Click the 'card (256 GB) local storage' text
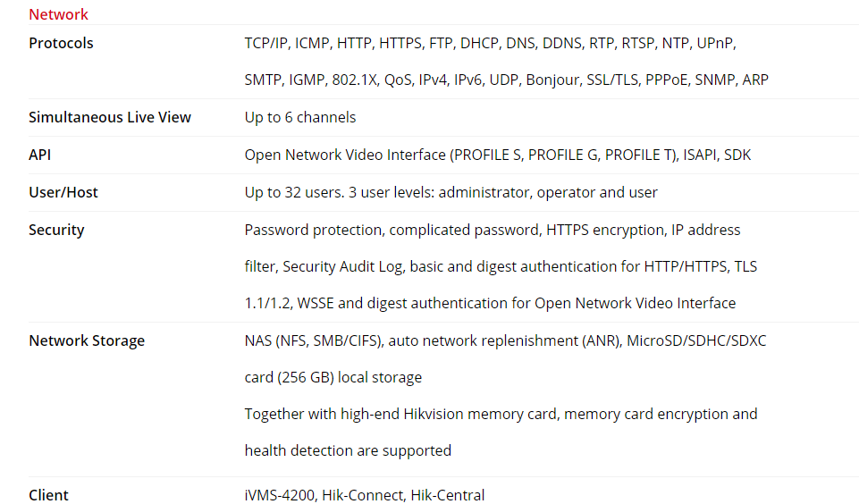This screenshot has height=504, width=859. (333, 377)
